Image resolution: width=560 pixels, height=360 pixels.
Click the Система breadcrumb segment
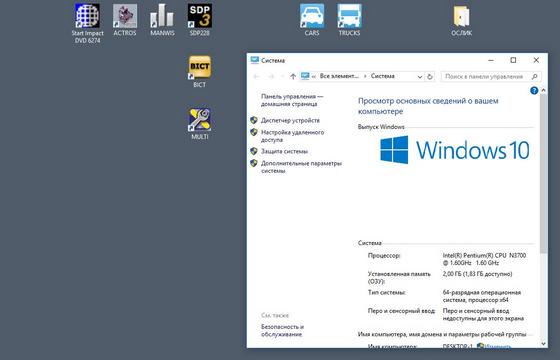382,76
